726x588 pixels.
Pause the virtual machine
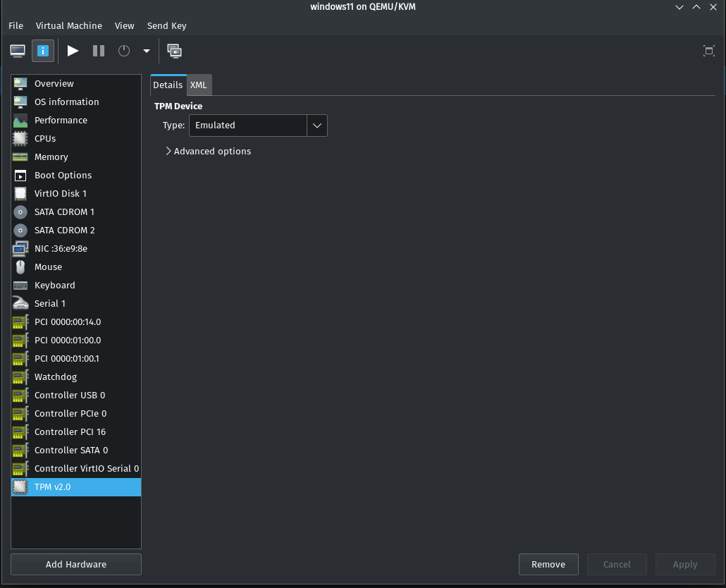[x=99, y=51]
